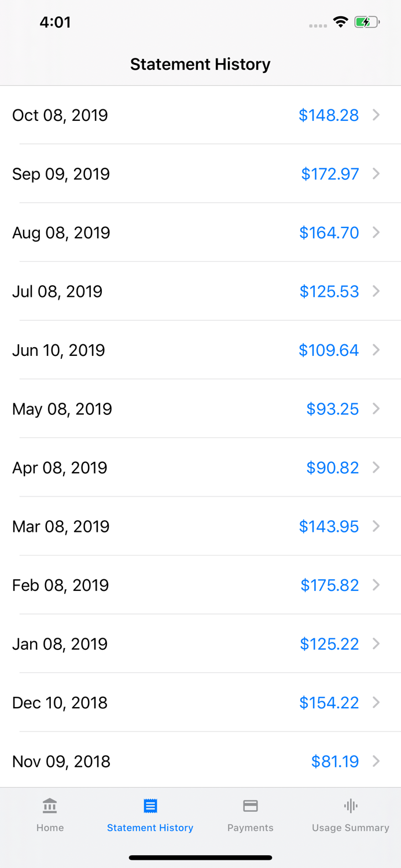View the $93.25 statement amount
Viewport: 401px width, 868px height.
point(333,409)
